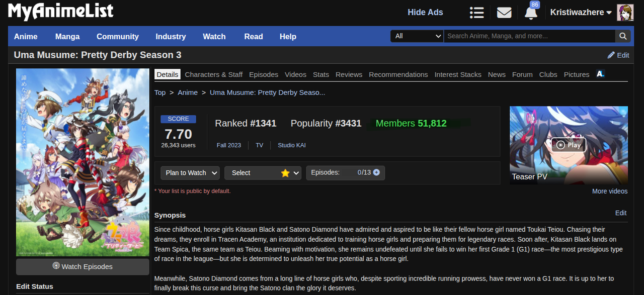Click the Hide Ads link

tap(425, 13)
